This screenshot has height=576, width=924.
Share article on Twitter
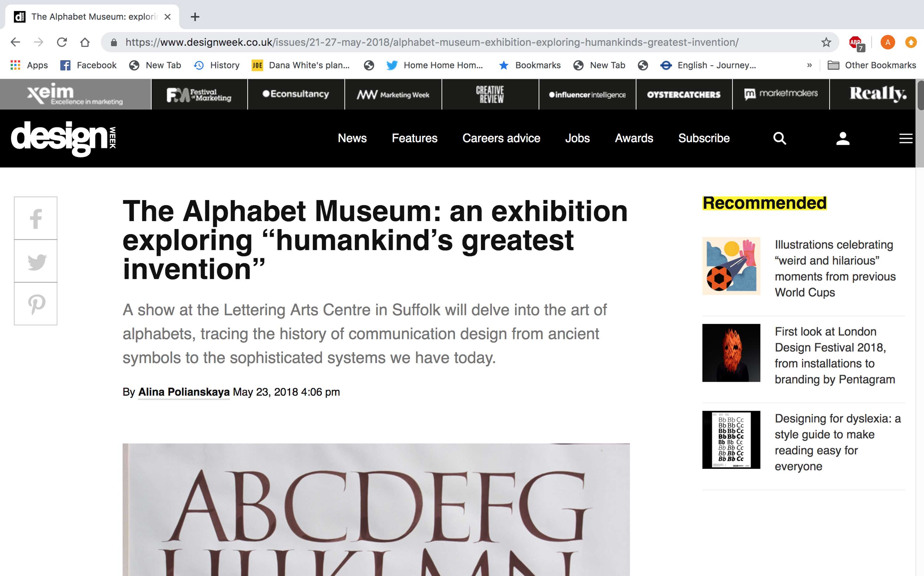click(36, 261)
